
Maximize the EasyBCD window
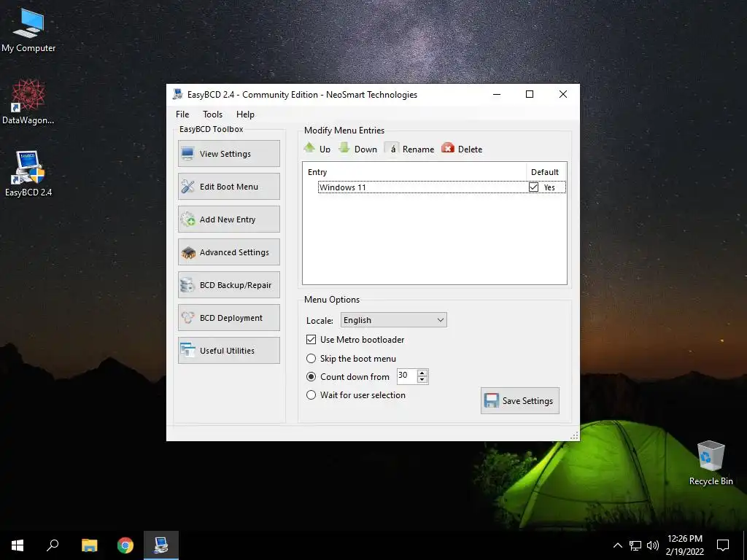tap(530, 94)
